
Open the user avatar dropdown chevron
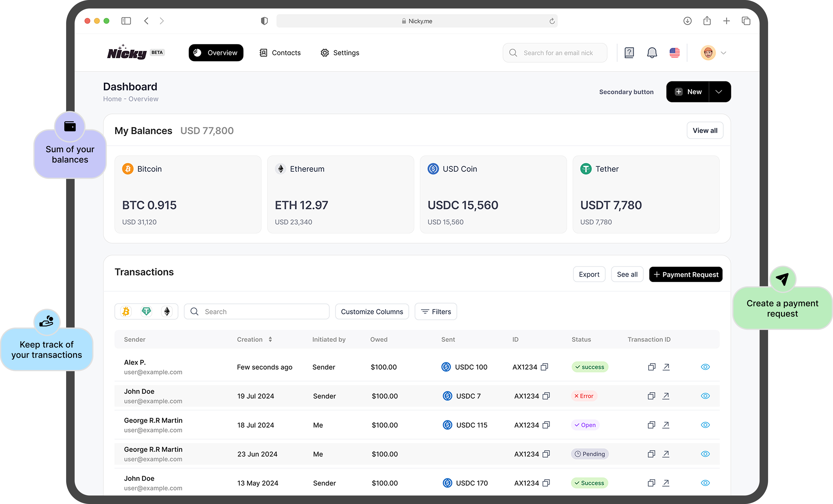(723, 53)
